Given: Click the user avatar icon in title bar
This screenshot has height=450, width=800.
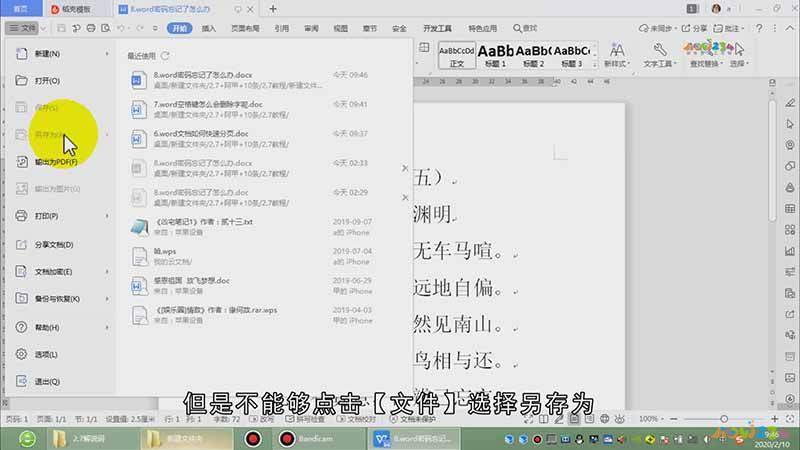Looking at the screenshot, I should 716,9.
